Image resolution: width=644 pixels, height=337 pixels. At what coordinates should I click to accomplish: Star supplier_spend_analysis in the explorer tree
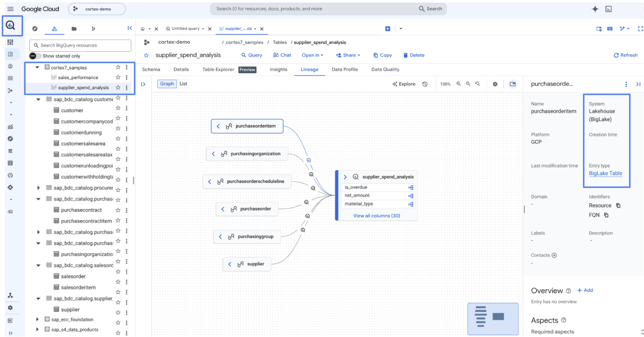pyautogui.click(x=118, y=88)
